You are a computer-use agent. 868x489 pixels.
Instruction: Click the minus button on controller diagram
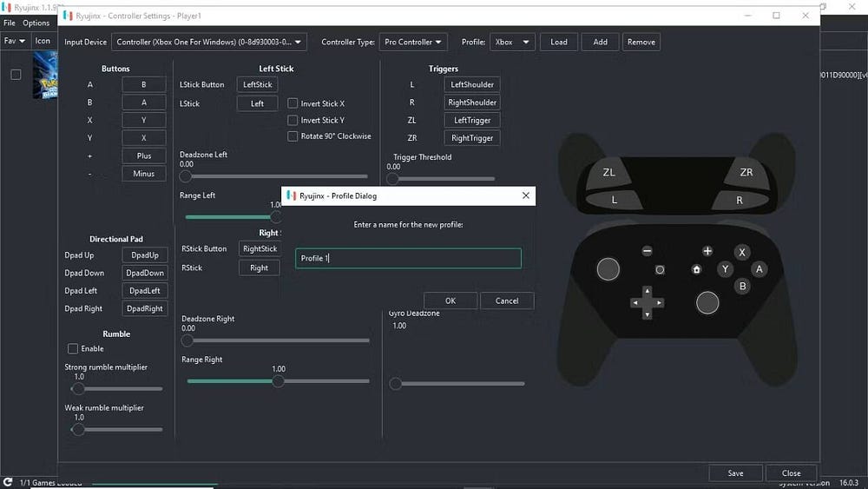(647, 251)
